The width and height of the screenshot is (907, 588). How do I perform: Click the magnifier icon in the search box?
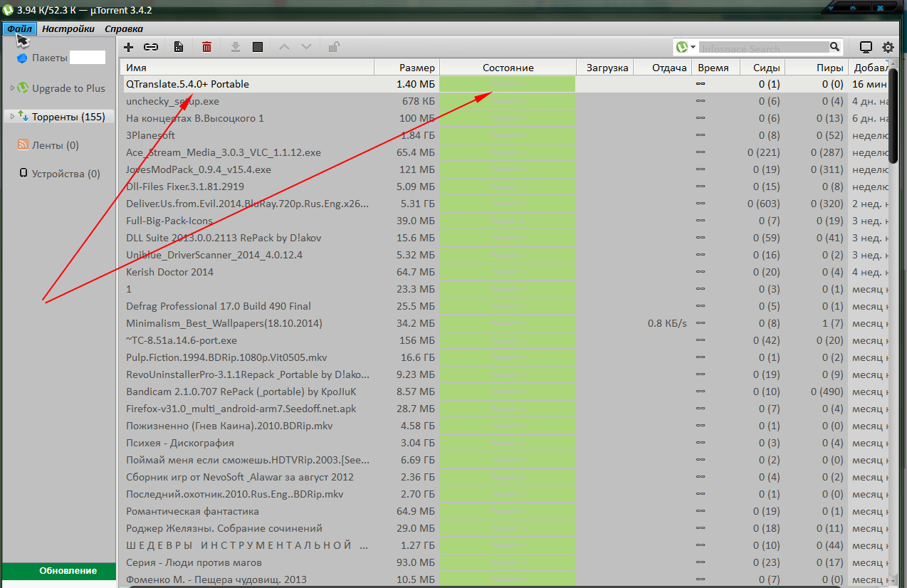coord(834,48)
